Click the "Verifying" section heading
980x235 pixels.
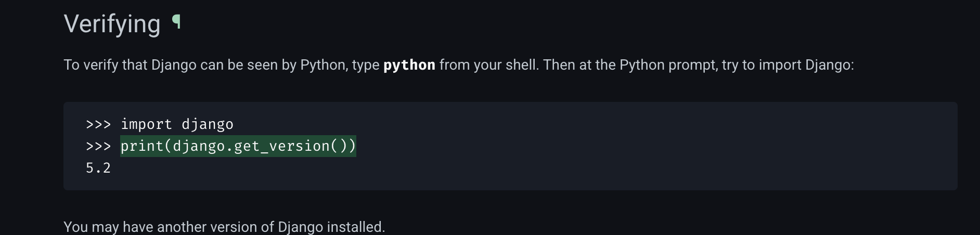[x=112, y=24]
